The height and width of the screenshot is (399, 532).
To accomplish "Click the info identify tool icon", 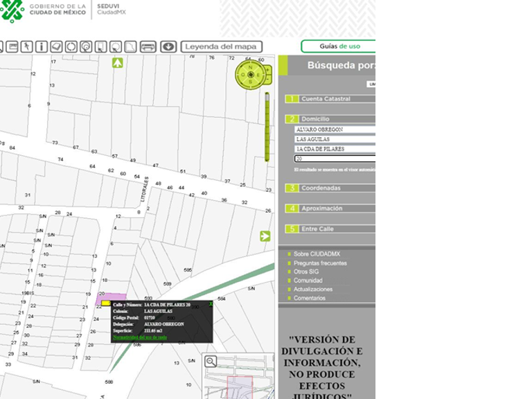I will click(42, 46).
